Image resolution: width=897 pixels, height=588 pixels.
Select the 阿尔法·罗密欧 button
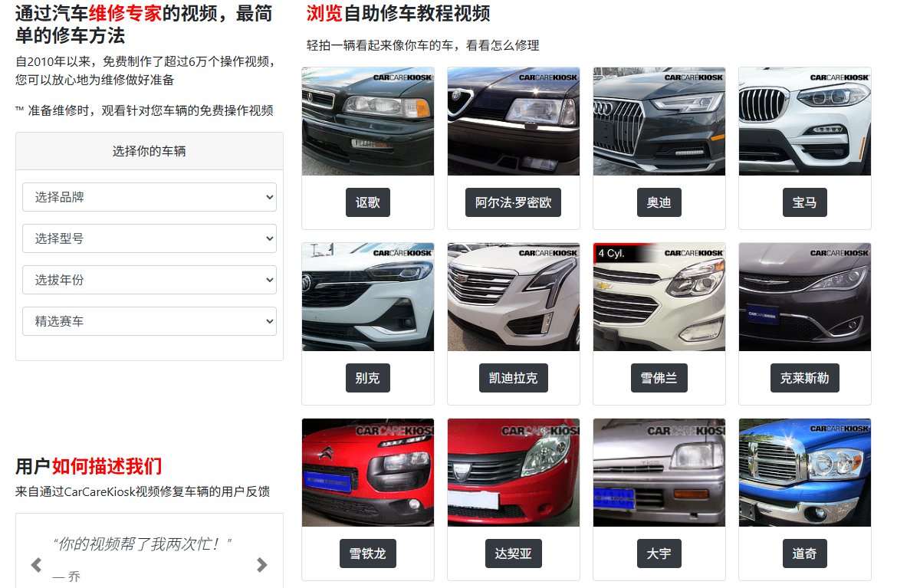coord(513,202)
